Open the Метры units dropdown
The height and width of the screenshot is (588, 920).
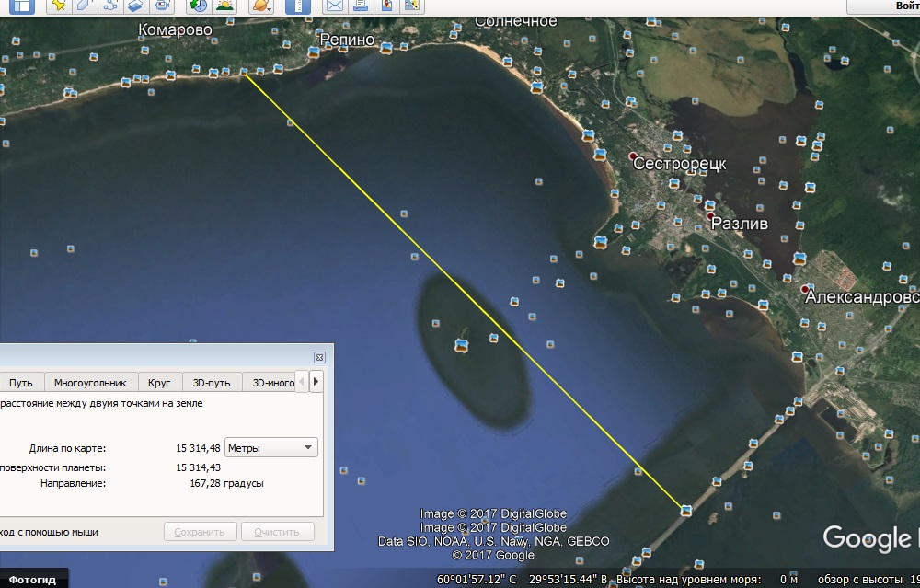click(271, 448)
